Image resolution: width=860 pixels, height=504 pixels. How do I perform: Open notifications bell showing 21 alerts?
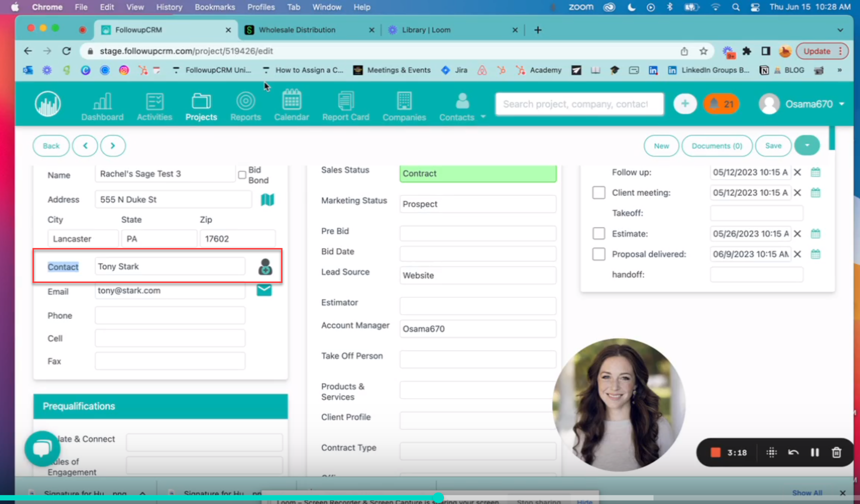tap(721, 103)
